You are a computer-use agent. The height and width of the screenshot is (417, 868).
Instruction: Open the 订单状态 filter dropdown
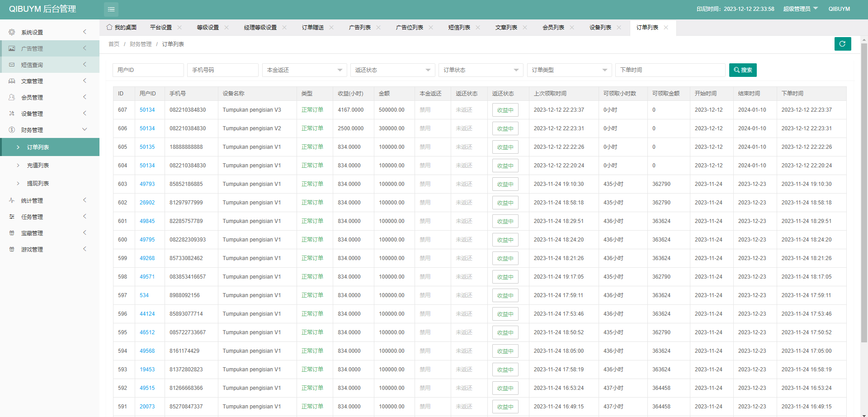coord(481,70)
